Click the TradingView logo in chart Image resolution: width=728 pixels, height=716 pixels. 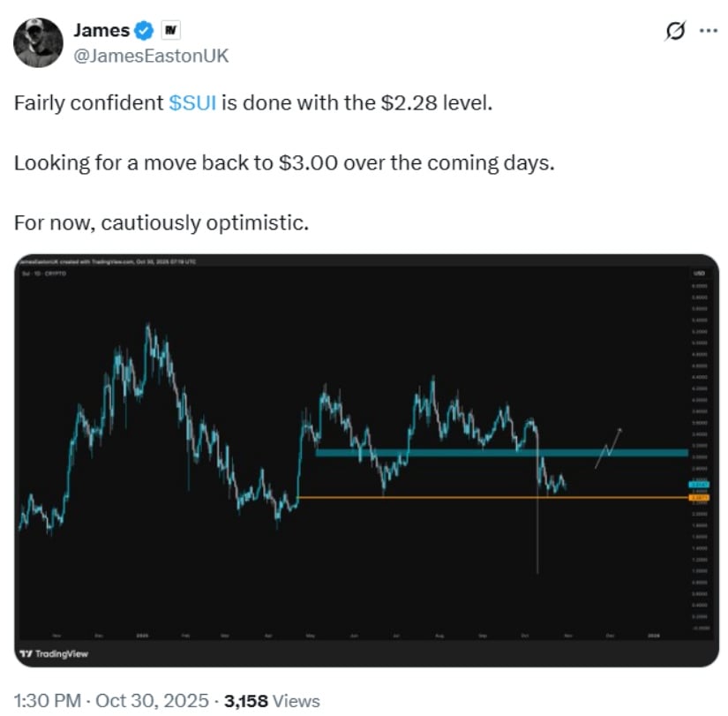(55, 653)
